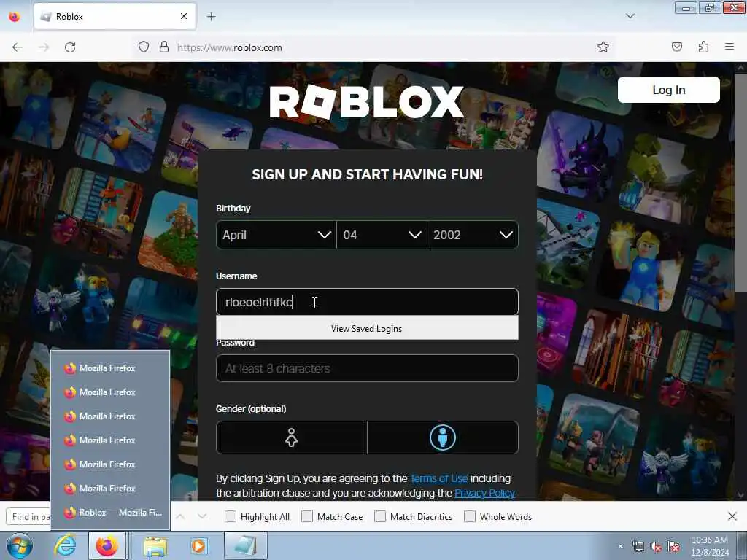Select the female gender icon
747x560 pixels.
click(x=292, y=437)
